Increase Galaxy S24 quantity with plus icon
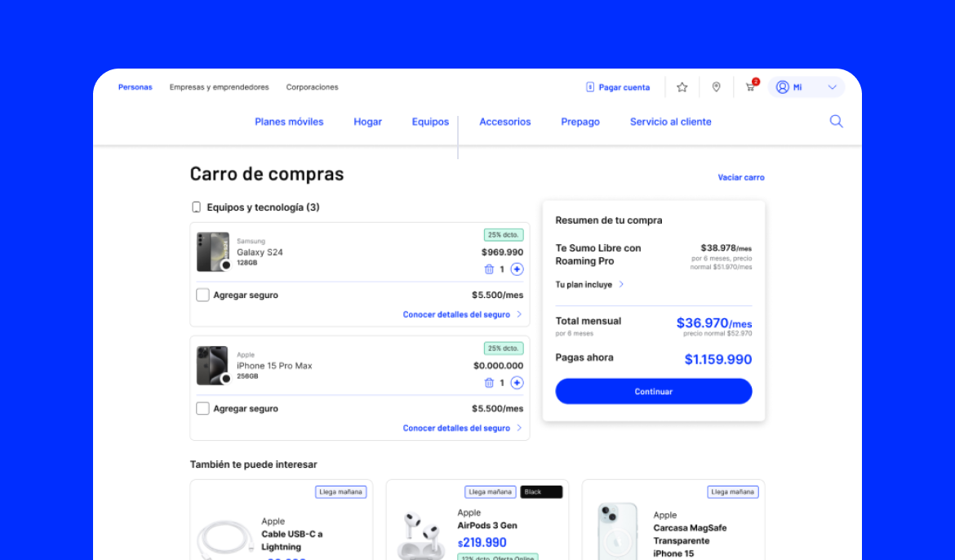This screenshot has height=560, width=955. click(x=517, y=269)
